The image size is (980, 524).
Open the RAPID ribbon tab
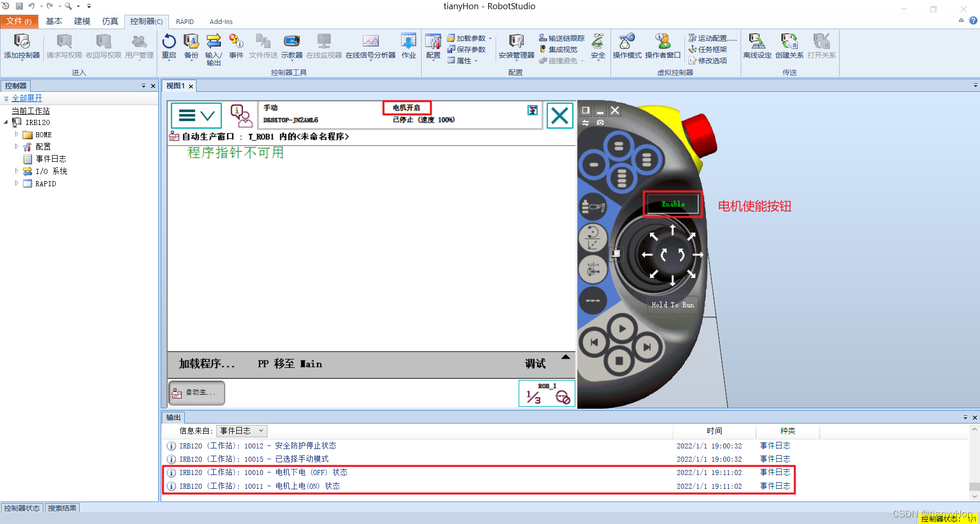click(185, 21)
